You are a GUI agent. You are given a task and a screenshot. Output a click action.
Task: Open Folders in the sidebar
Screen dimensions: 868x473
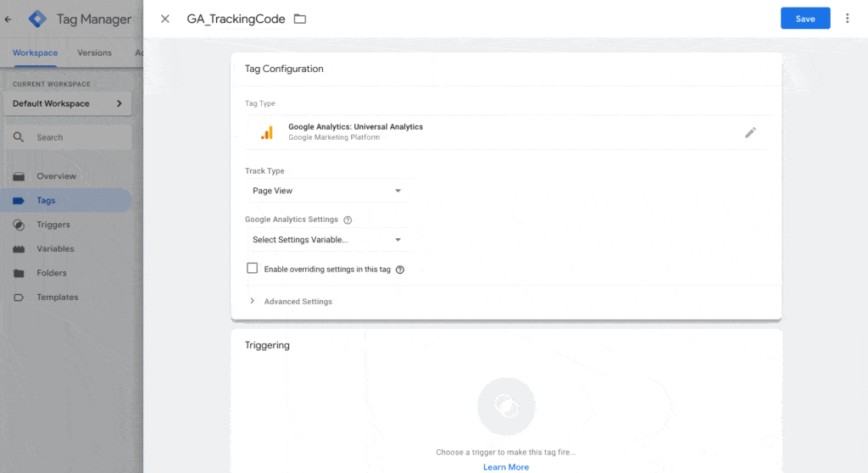point(52,273)
